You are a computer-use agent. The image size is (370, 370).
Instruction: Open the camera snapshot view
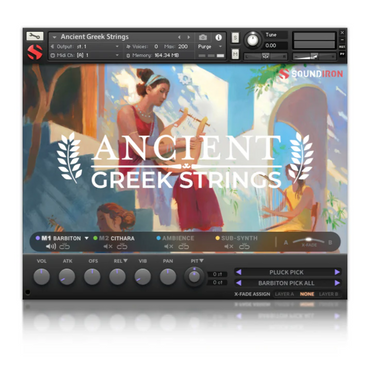pos(203,37)
